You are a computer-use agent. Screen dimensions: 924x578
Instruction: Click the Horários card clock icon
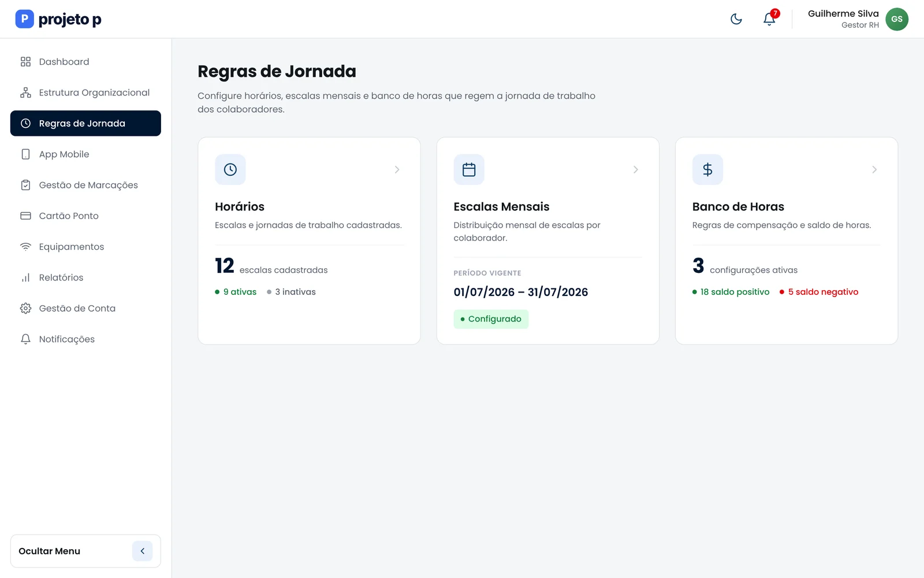tap(230, 169)
